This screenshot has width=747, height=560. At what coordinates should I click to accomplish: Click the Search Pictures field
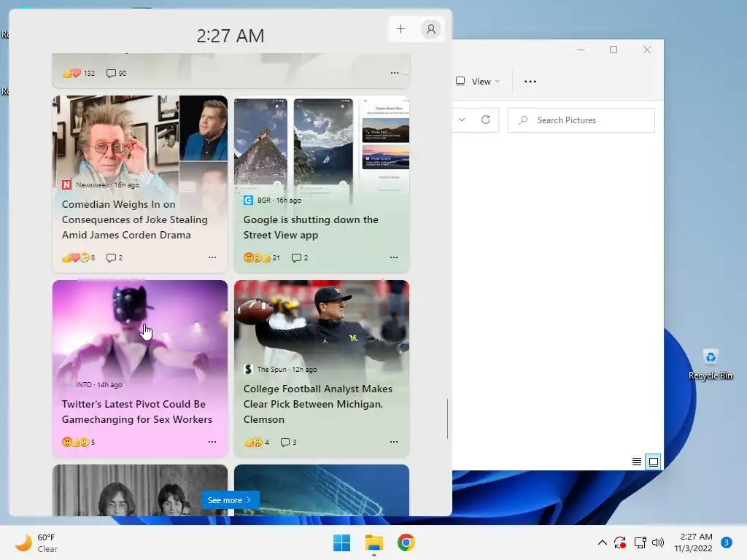pyautogui.click(x=581, y=120)
